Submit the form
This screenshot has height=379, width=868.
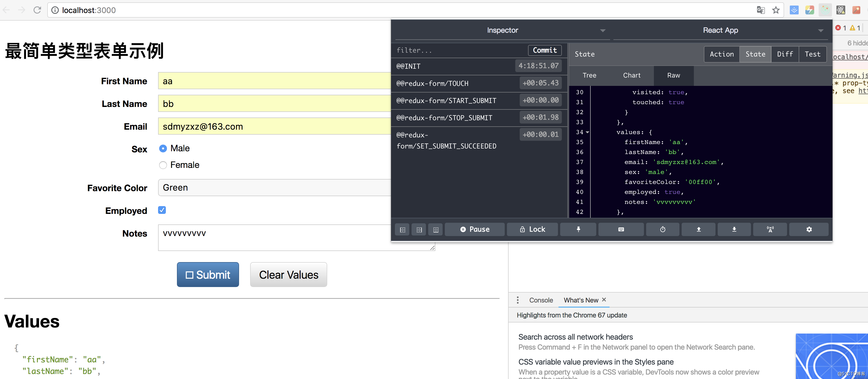pos(208,275)
